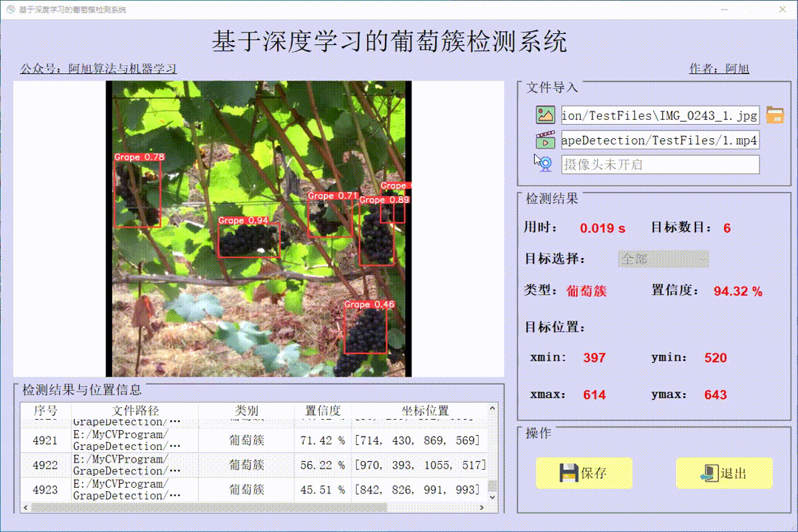This screenshot has height=532, width=798.
Task: Click the 文件路径 column header
Action: click(x=135, y=410)
